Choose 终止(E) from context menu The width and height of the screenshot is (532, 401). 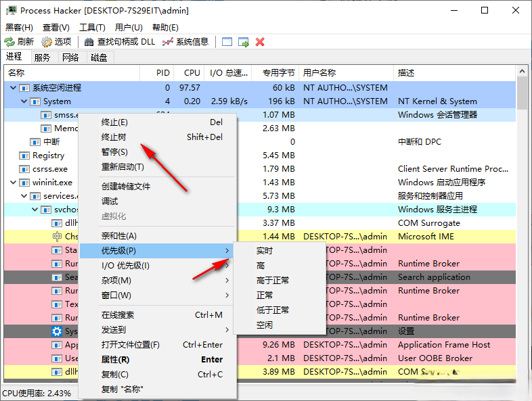pyautogui.click(x=157, y=122)
